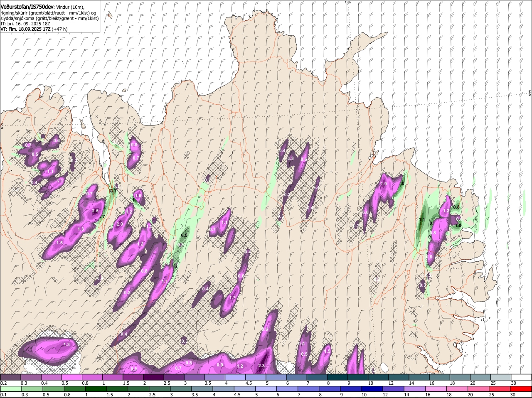Viewport: 532px width, 398px height.
Task: Pick the 2.5 swatch in the lower legend row
Action: (x=160, y=389)
